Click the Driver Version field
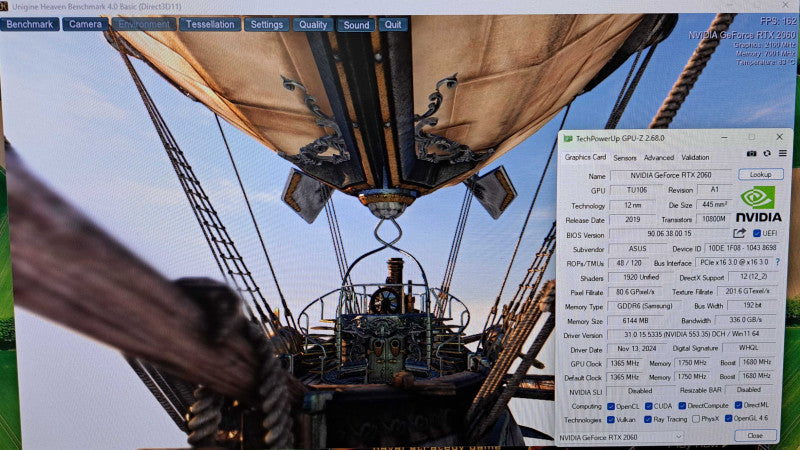The image size is (800, 450). point(691,334)
